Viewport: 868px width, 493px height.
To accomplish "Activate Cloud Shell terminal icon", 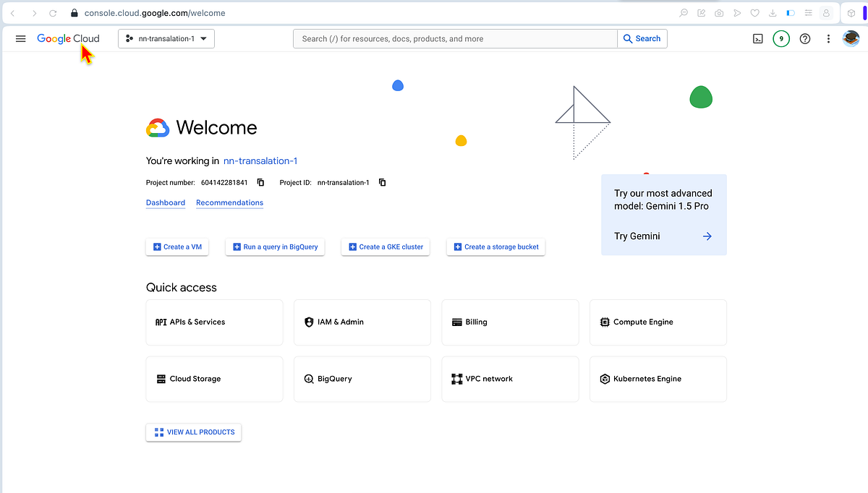I will (757, 38).
